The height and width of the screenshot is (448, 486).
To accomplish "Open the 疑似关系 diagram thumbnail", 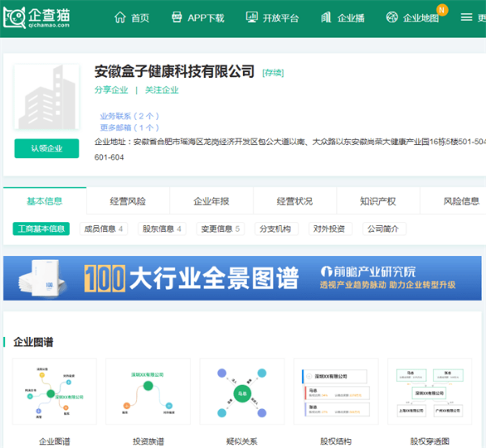I will 242,391.
